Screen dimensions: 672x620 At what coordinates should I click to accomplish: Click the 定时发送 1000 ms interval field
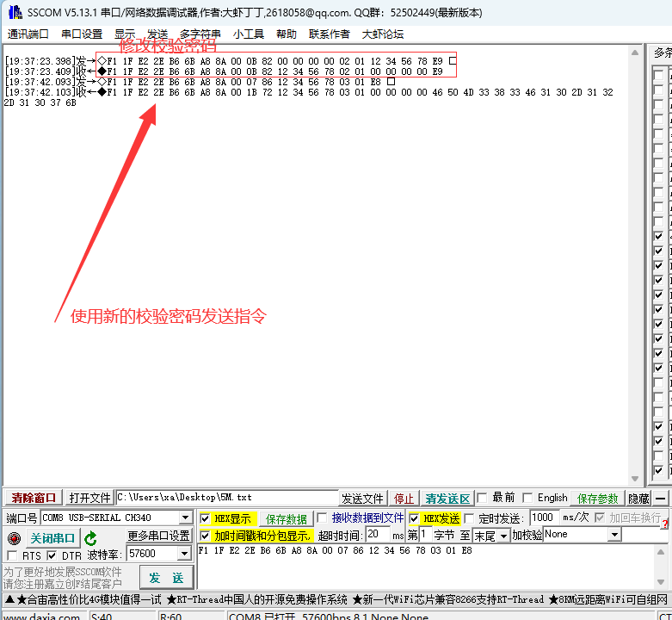[545, 518]
